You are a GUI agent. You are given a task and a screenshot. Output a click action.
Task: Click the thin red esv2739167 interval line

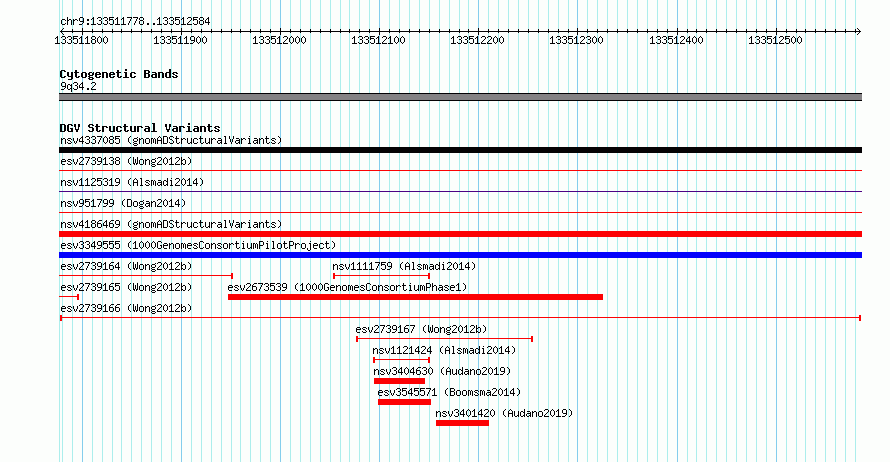[x=444, y=339]
